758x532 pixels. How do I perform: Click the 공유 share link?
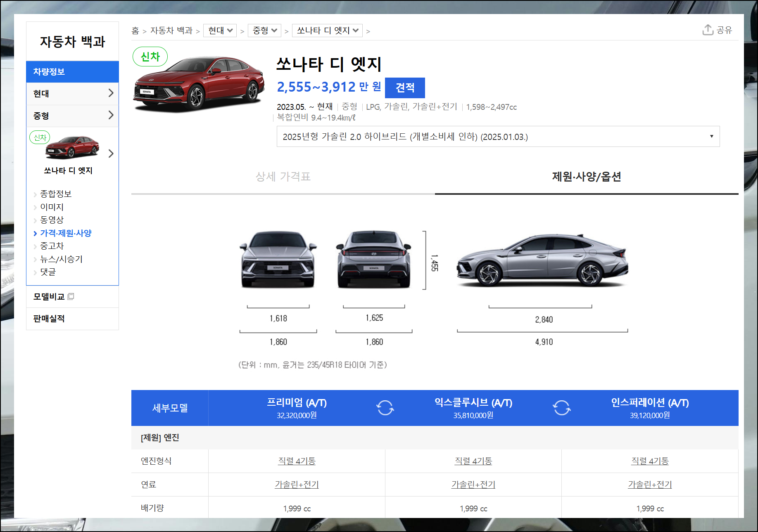tap(724, 30)
